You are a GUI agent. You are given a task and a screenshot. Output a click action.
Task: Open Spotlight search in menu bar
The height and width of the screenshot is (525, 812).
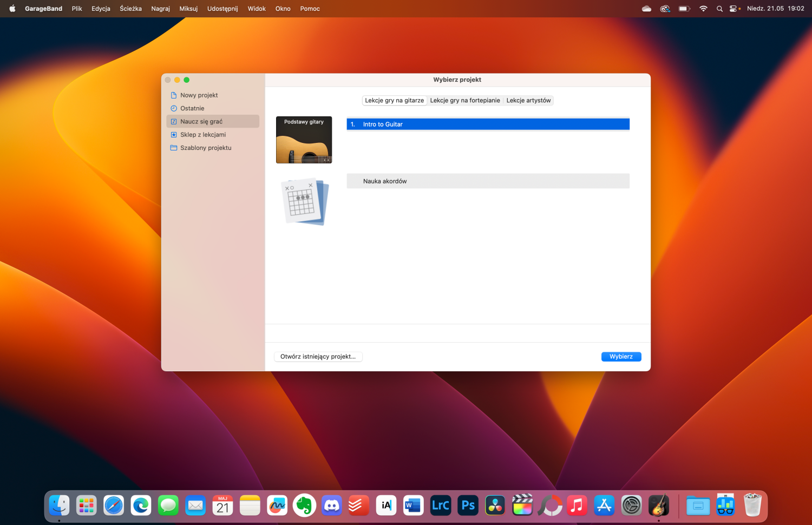click(x=719, y=9)
